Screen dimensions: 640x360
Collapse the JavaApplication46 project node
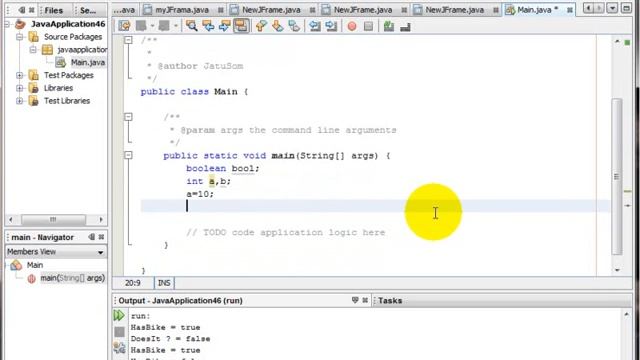pyautogui.click(x=7, y=24)
